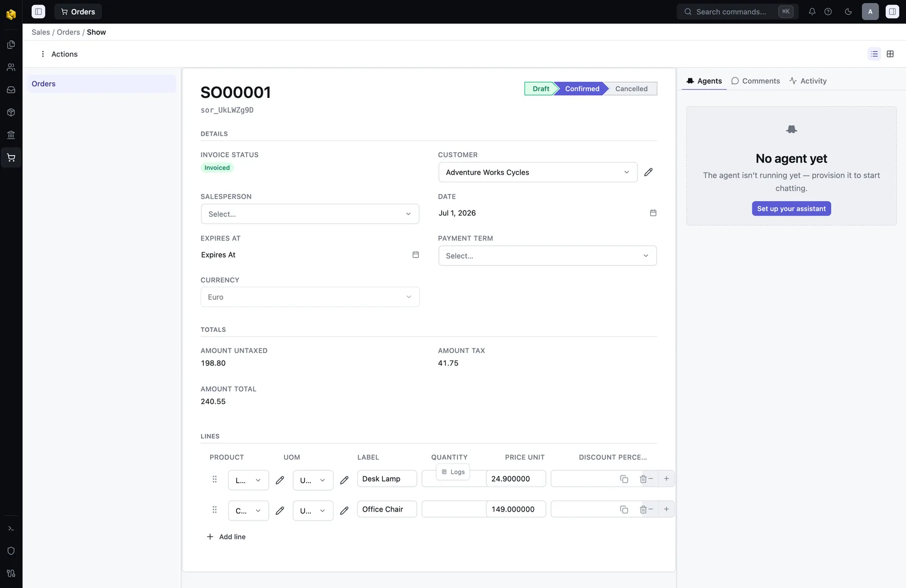Delete the Office Chair line trash icon
Viewport: 906px width, 588px height.
click(643, 509)
